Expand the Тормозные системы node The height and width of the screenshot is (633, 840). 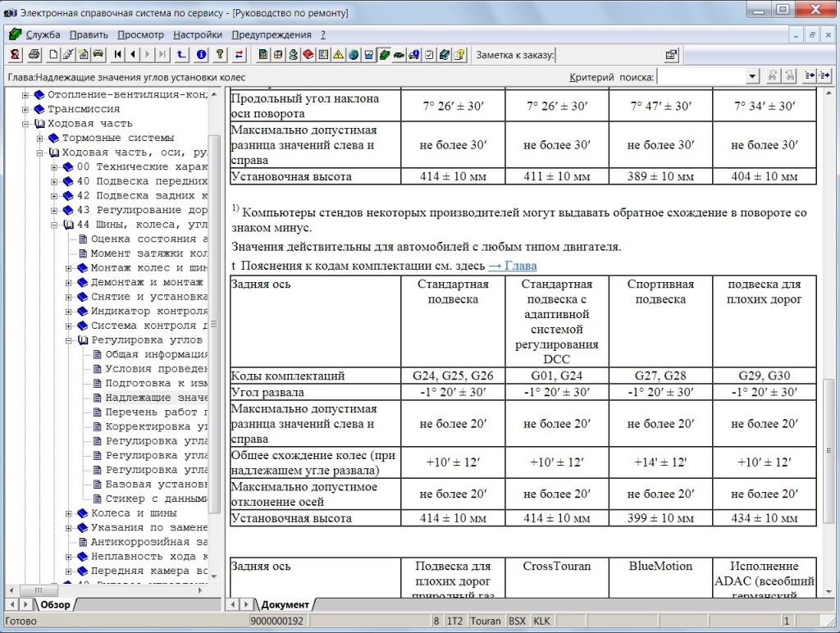39,139
